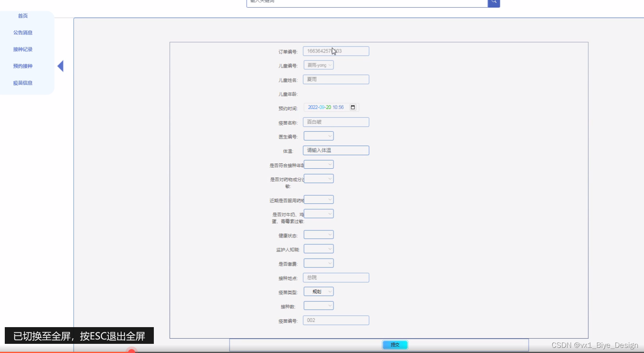Click the 订单编号 input field

pos(336,51)
